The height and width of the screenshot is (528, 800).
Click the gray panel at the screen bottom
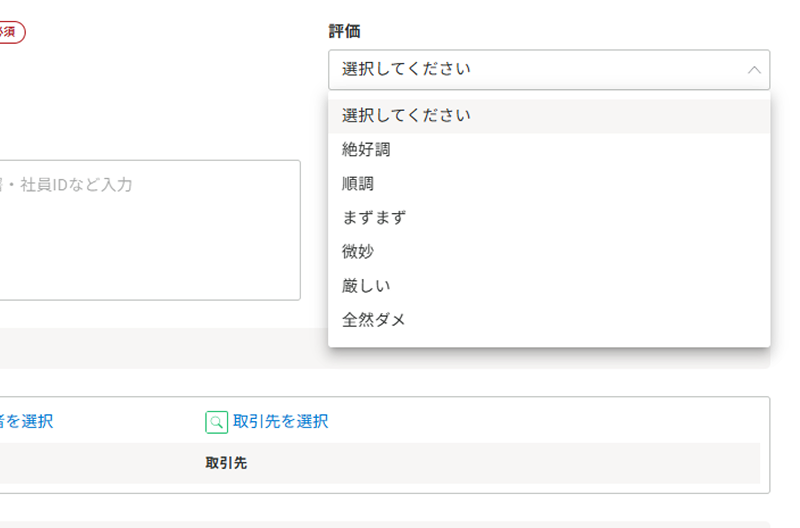click(385, 524)
